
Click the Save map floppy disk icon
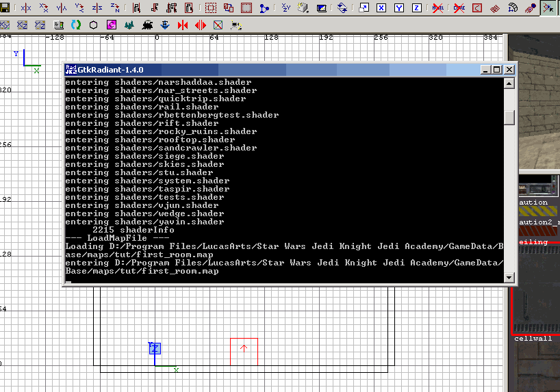click(x=5, y=8)
